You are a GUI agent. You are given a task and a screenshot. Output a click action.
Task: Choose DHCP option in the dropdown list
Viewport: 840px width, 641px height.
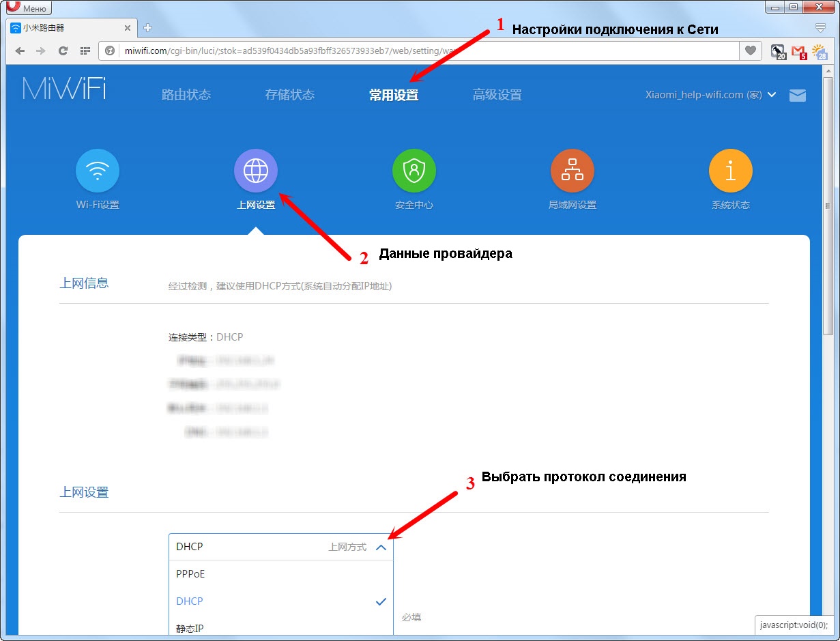[280, 601]
